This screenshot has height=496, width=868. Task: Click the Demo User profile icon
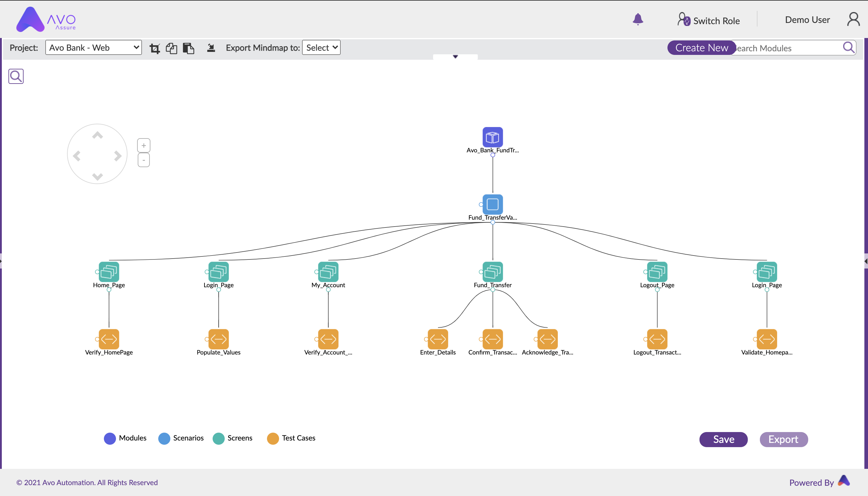click(x=853, y=19)
